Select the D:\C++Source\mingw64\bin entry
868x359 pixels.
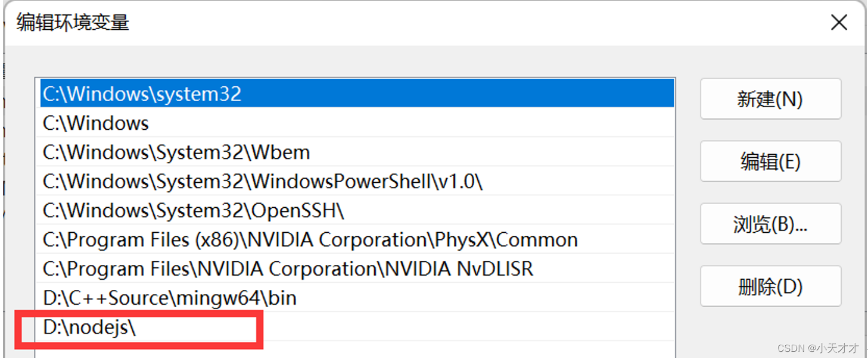pyautogui.click(x=170, y=298)
